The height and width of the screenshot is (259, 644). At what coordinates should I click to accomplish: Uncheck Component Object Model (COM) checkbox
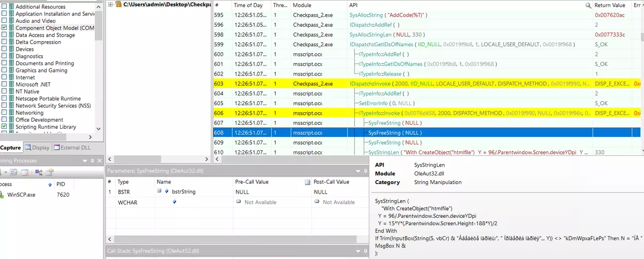click(x=5, y=28)
